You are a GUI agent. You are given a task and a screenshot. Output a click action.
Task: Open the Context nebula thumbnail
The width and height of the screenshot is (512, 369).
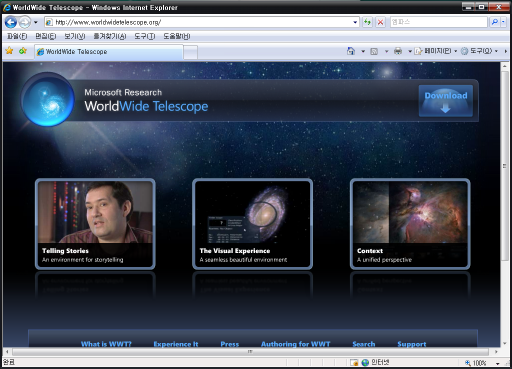coord(410,224)
